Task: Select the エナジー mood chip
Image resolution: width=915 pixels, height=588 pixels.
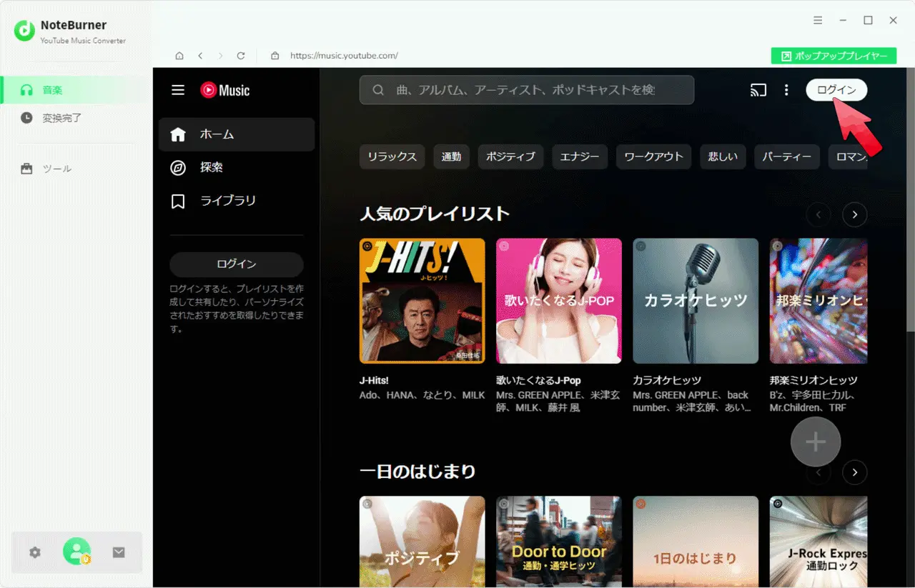Action: (580, 156)
